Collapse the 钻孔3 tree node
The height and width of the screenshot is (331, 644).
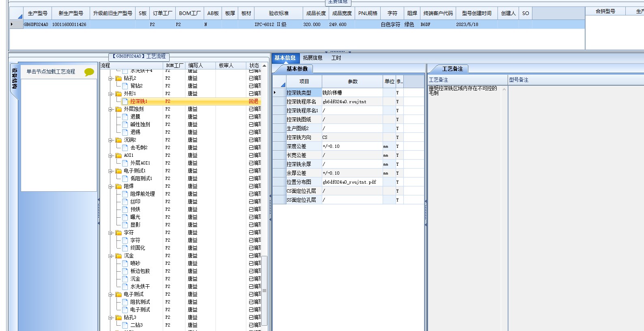click(x=110, y=318)
